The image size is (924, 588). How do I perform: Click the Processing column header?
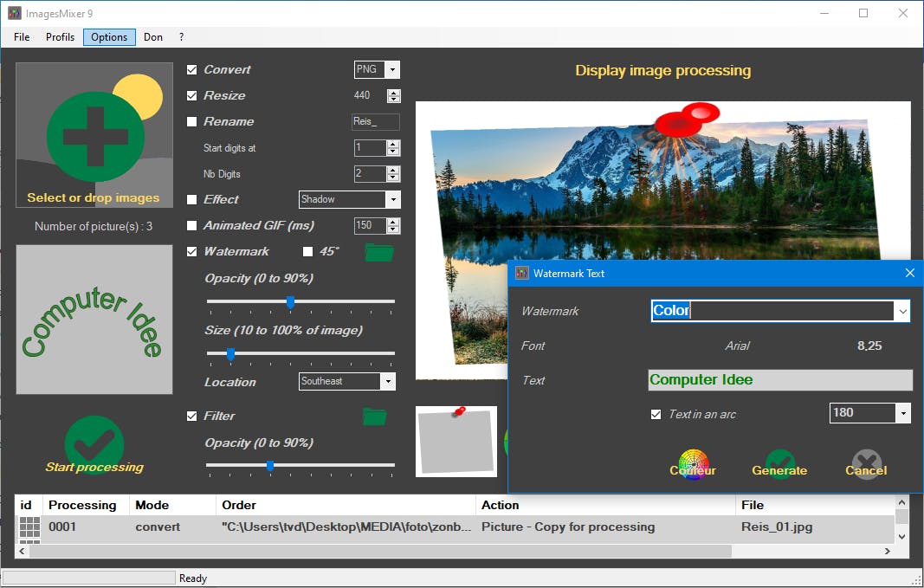coord(82,505)
